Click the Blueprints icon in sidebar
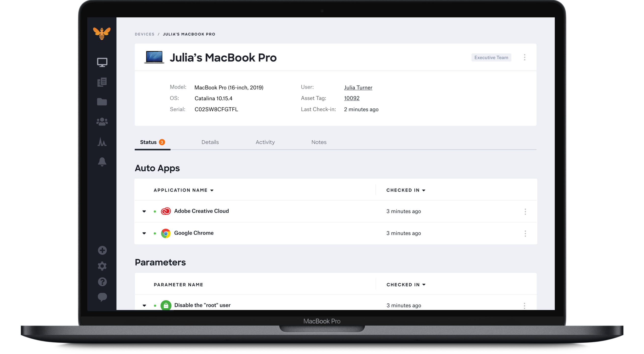This screenshot has width=644, height=354. coord(102,82)
